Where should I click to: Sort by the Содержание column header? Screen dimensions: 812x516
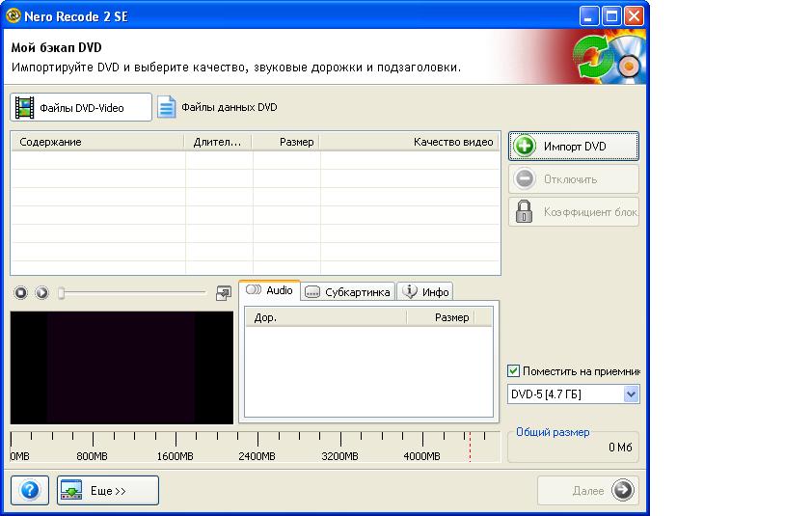(97, 142)
